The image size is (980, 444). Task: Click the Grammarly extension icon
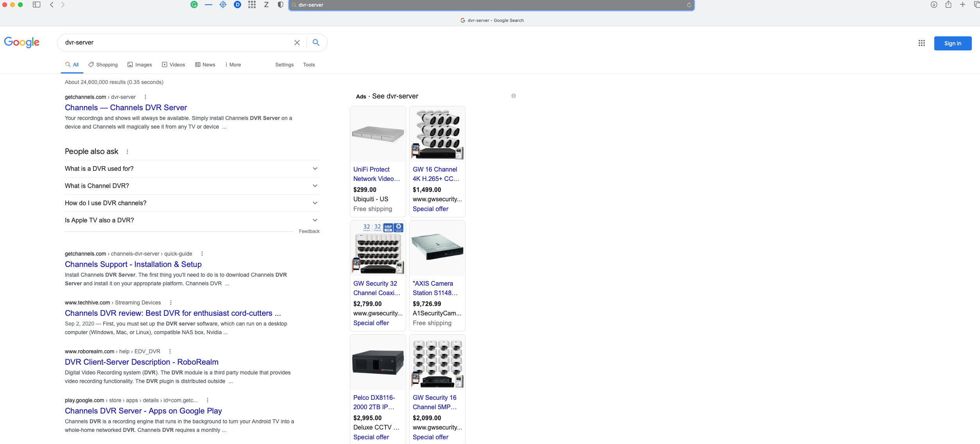[194, 5]
